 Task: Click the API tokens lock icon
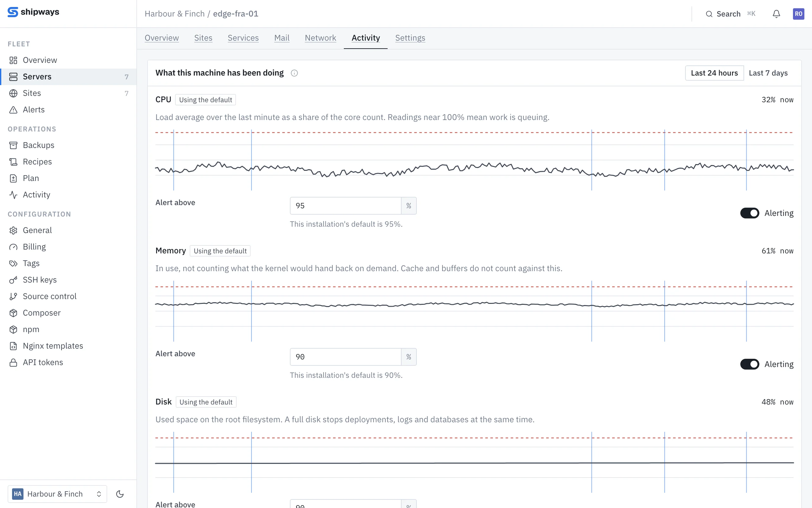coord(13,362)
